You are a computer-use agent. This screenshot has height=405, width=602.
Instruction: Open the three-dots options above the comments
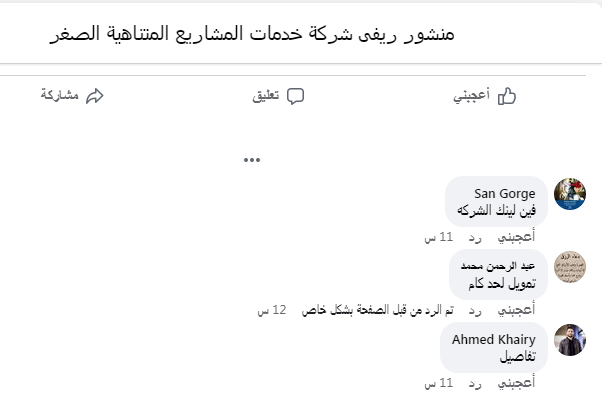[251, 159]
